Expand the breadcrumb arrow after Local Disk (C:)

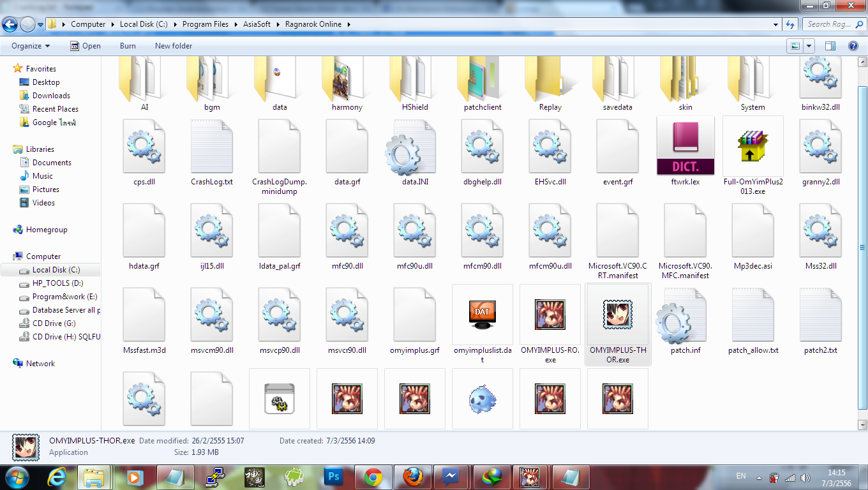point(175,24)
